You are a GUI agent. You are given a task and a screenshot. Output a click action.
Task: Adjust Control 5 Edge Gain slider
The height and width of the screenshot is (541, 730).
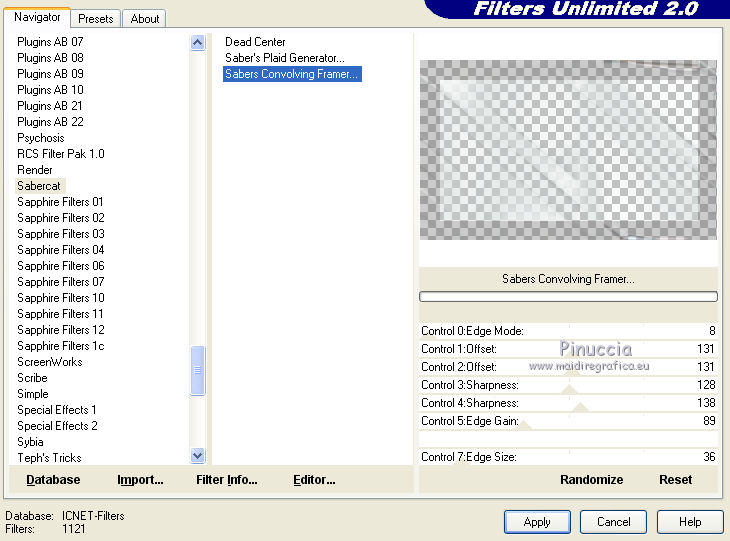pyautogui.click(x=568, y=421)
